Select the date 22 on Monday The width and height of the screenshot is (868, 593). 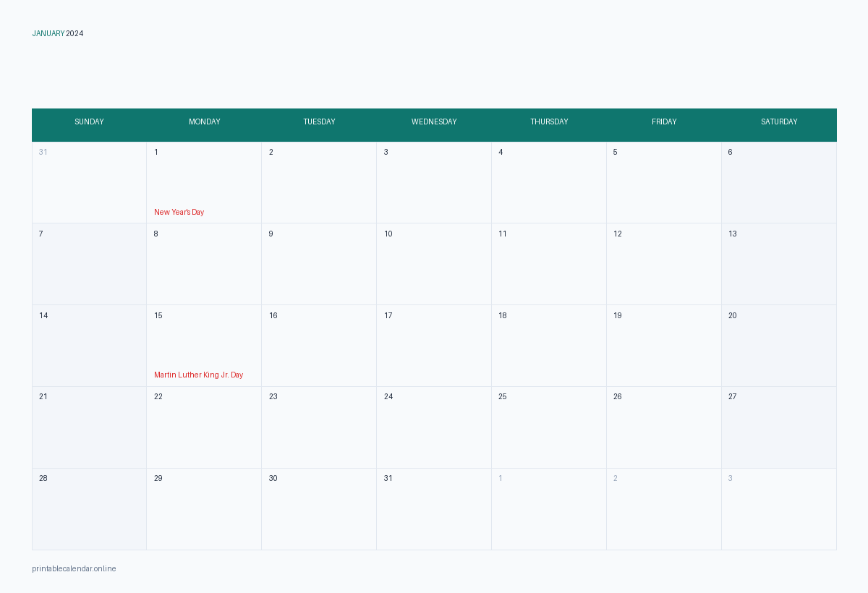pyautogui.click(x=204, y=427)
